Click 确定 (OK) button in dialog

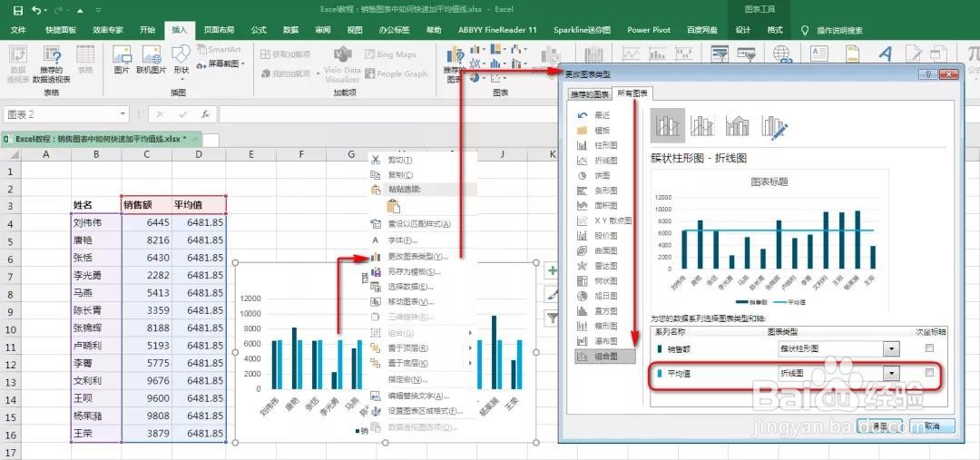coord(880,425)
